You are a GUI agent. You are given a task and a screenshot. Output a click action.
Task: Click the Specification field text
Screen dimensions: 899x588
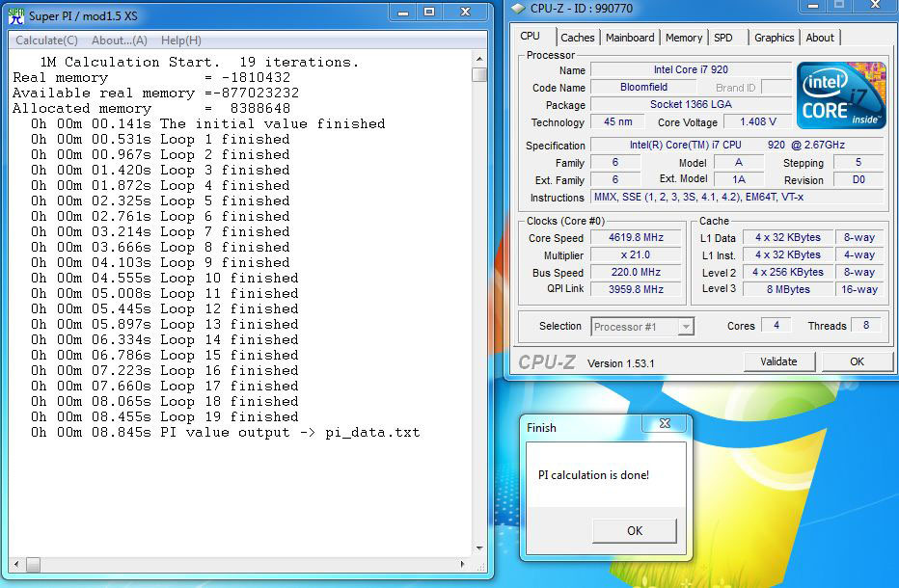[x=737, y=145]
